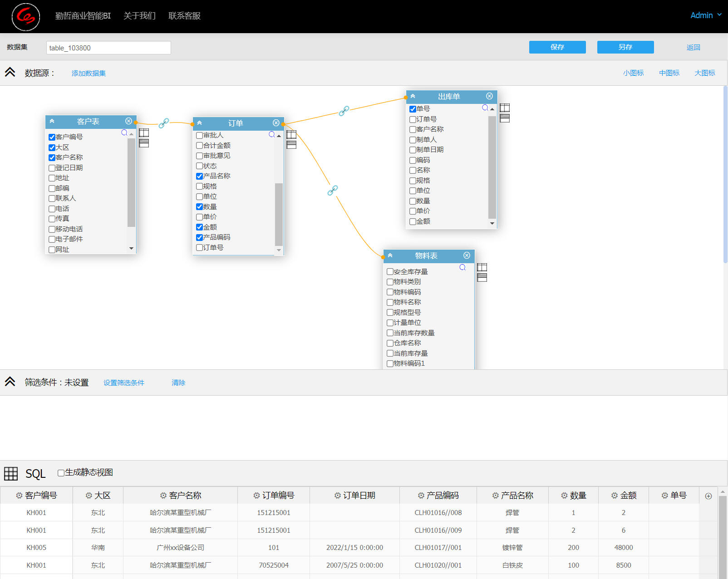This screenshot has height=579, width=728.
Task: Open the 关于我们 menu item
Action: pos(139,16)
